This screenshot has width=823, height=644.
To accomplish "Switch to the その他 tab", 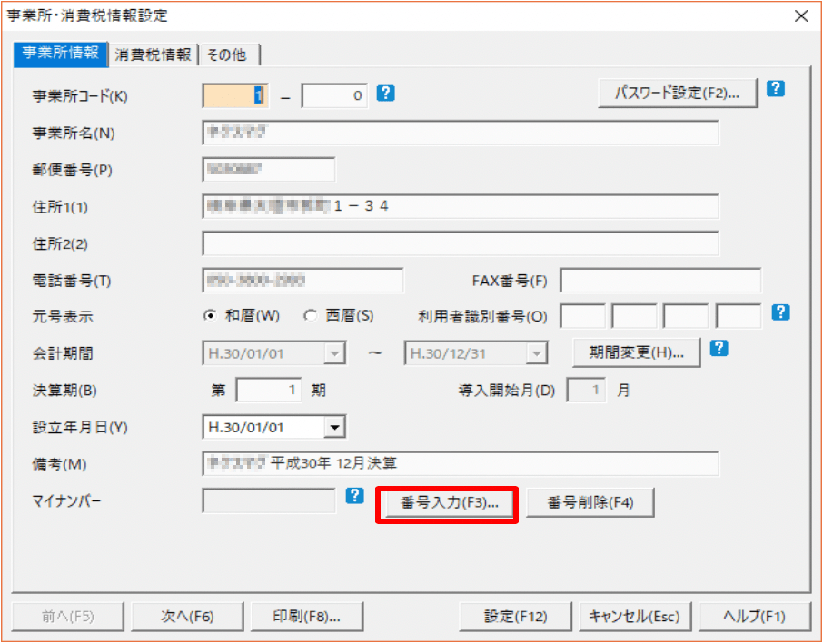I will point(229,54).
